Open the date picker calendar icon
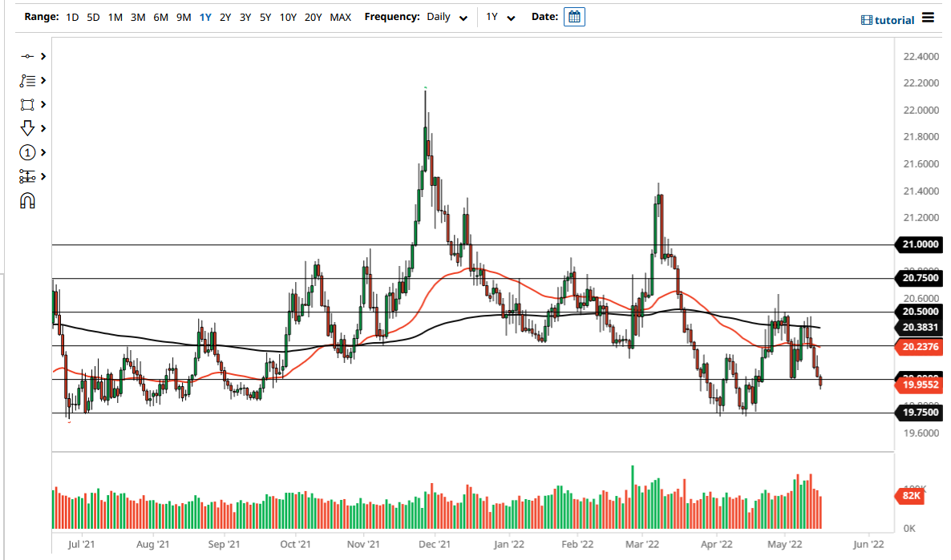The width and height of the screenshot is (951, 560). coord(573,17)
